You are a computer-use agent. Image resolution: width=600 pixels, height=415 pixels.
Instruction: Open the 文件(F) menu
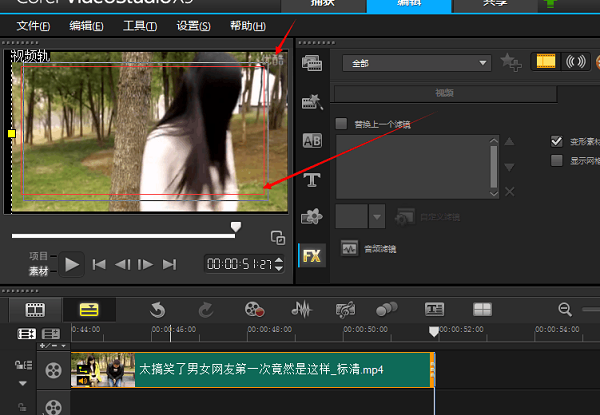(x=34, y=25)
